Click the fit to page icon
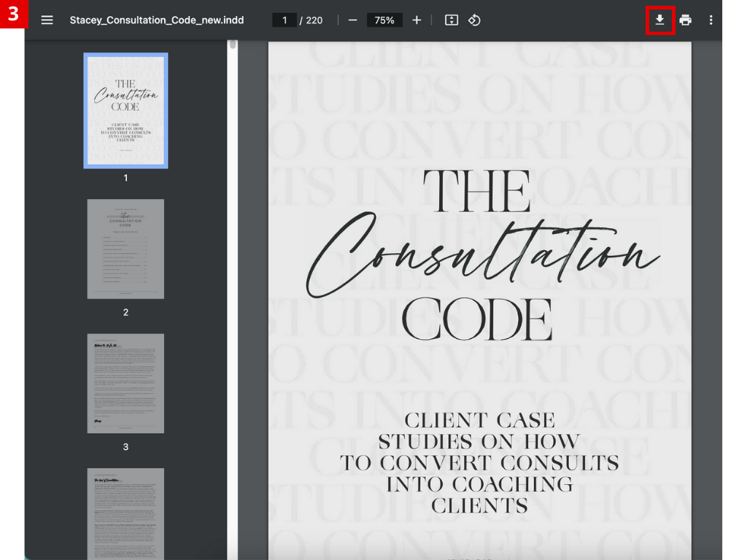The image size is (747, 560). [x=451, y=20]
